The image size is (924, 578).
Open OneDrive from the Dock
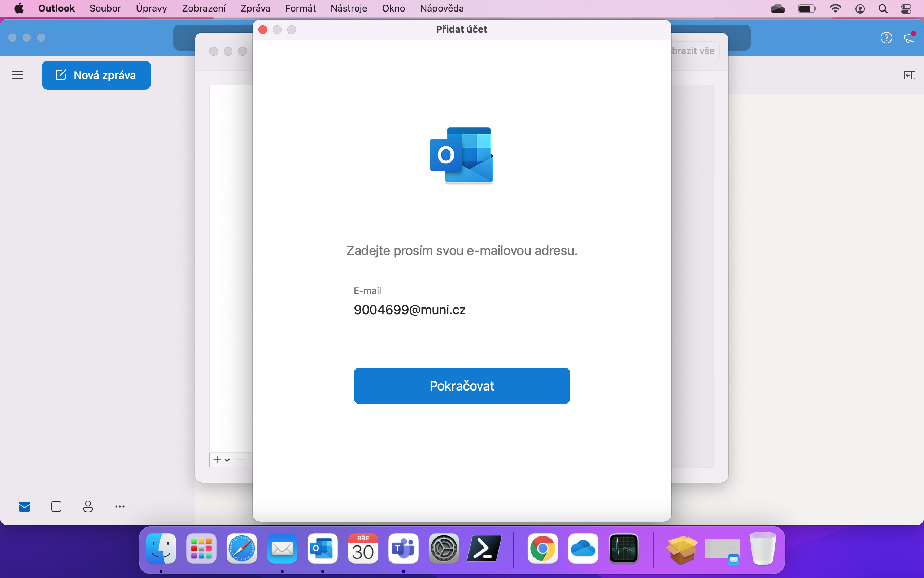[x=583, y=549]
